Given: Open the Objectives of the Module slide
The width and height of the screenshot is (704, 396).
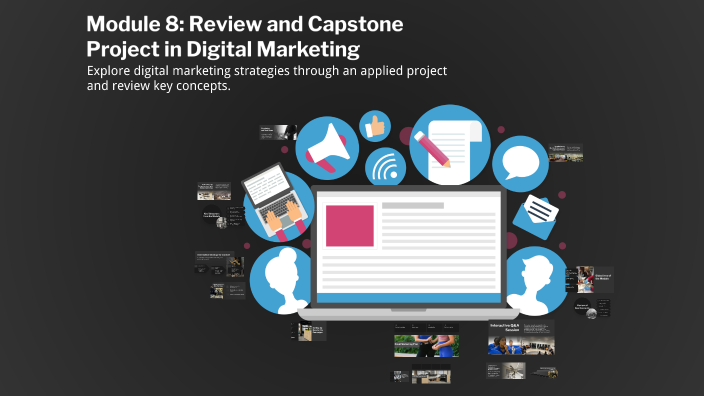Looking at the screenshot, I should (590, 279).
